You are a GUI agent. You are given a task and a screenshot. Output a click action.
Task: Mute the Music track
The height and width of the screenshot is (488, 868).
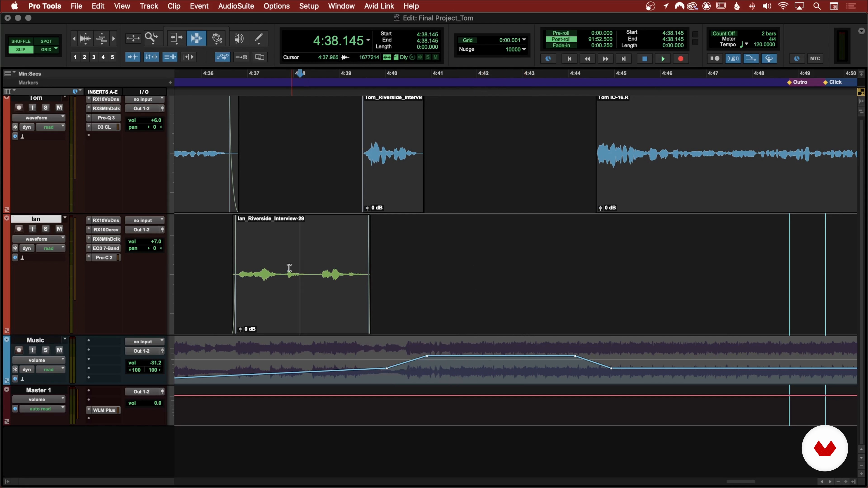coord(59,350)
